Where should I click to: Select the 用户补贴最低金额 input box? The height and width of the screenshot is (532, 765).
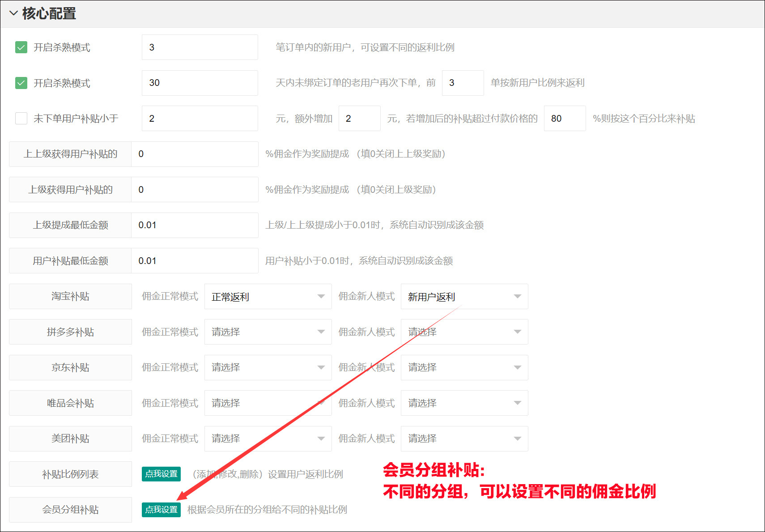[x=195, y=260]
